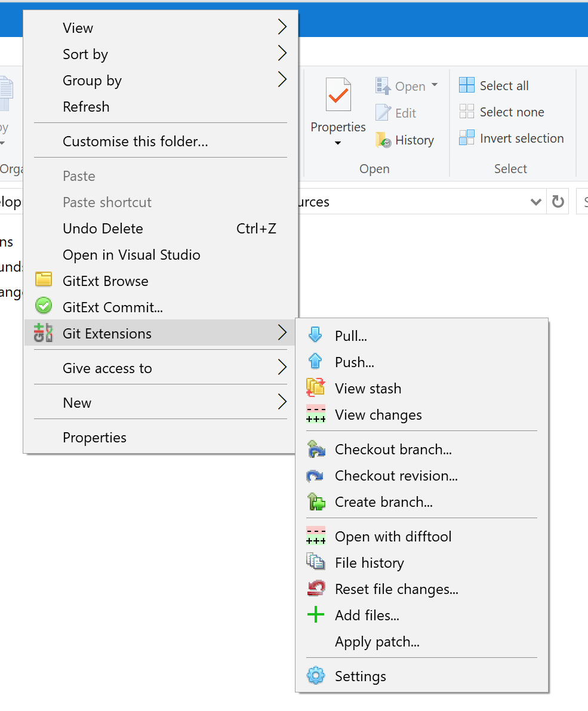This screenshot has width=588, height=711.
Task: Select the Reset file changes icon
Action: coord(315,588)
